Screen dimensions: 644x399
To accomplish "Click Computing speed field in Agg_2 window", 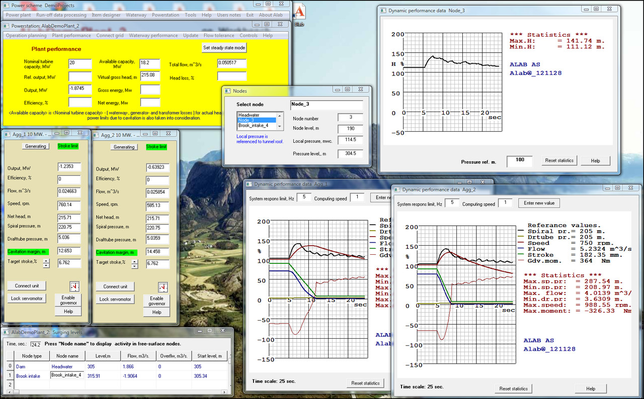I will point(505,203).
